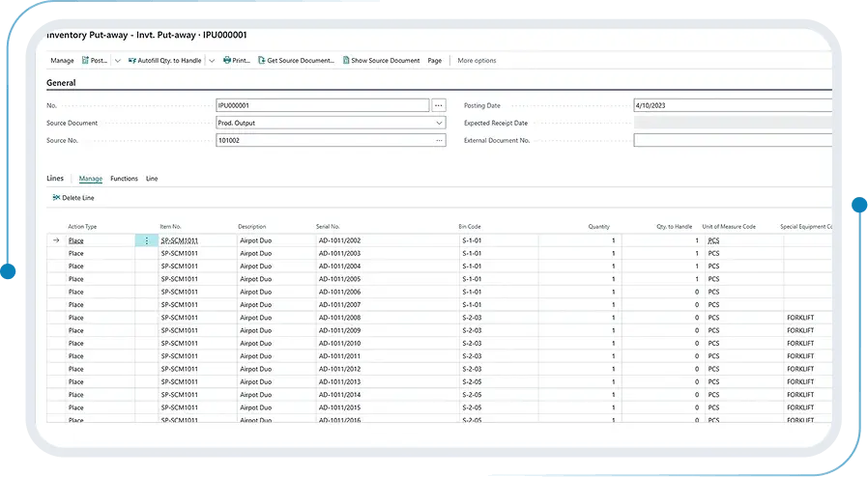The height and width of the screenshot is (477, 868).
Task: Click the External Document No. field
Action: tap(733, 140)
